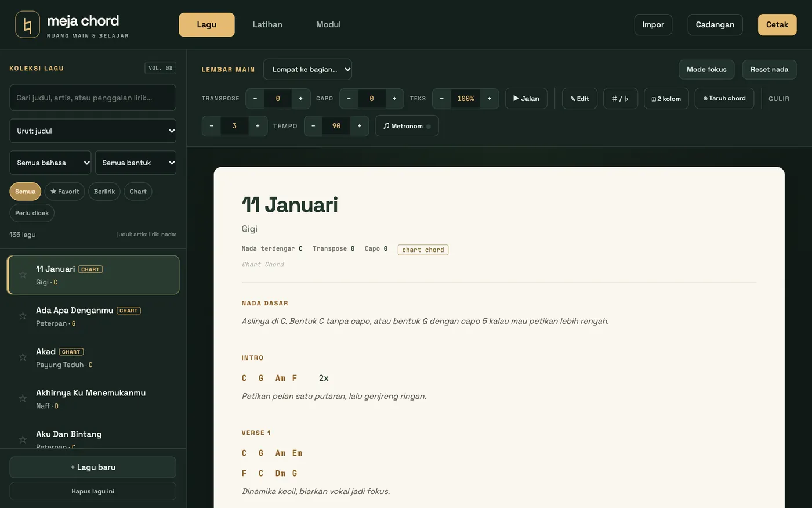
Task: Switch to the Latihan tab
Action: [x=267, y=24]
